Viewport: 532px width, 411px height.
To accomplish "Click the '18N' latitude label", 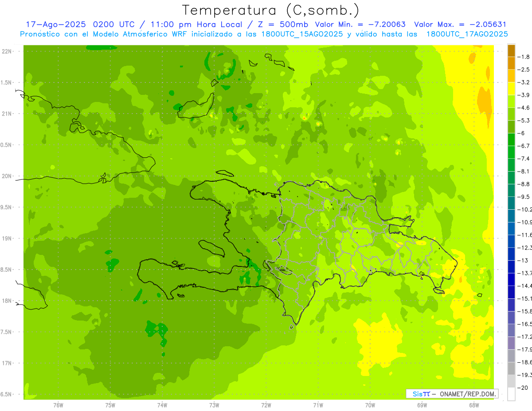I will pyautogui.click(x=7, y=301).
